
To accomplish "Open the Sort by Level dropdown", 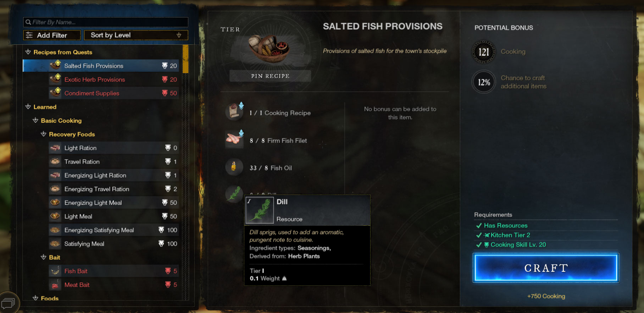I will 136,35.
